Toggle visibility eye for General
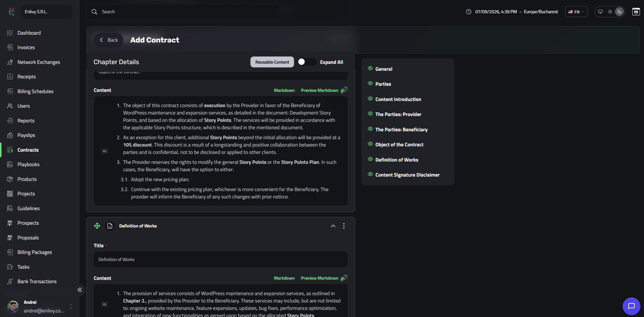The height and width of the screenshot is (317, 644). 370,68
